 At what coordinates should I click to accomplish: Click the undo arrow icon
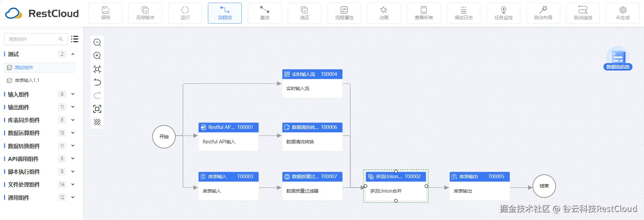coord(97,82)
